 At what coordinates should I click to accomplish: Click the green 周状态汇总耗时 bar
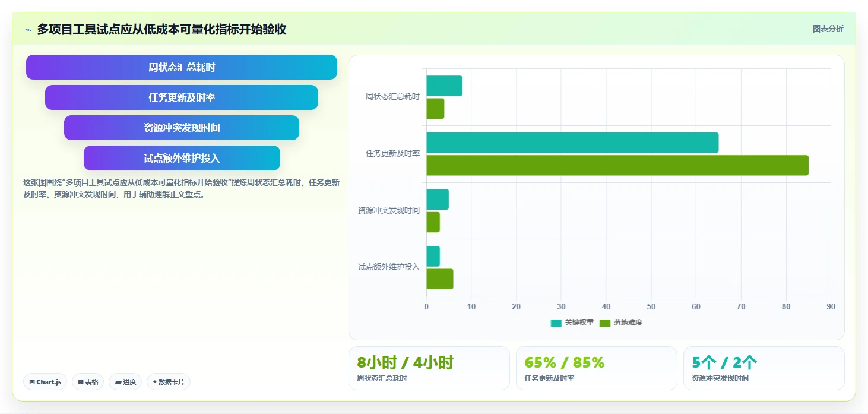(x=435, y=109)
